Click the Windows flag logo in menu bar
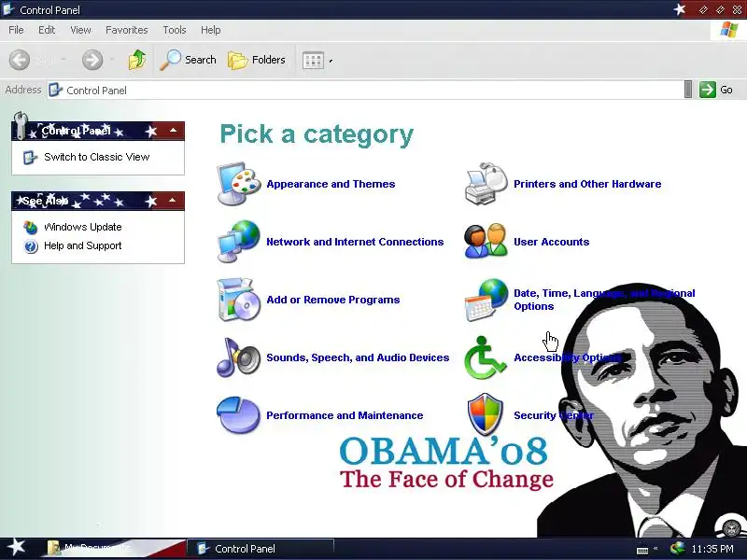Viewport: 747px width, 560px height. 729,30
